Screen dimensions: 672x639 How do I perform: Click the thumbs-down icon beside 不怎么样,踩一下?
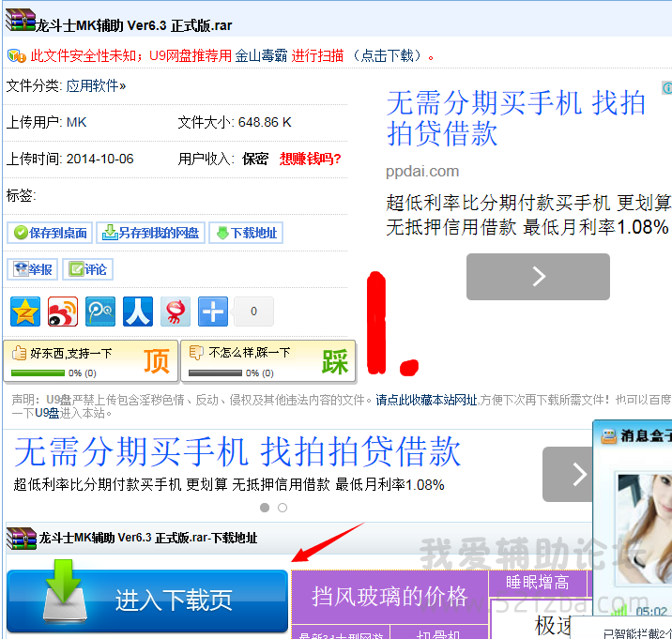tap(196, 352)
